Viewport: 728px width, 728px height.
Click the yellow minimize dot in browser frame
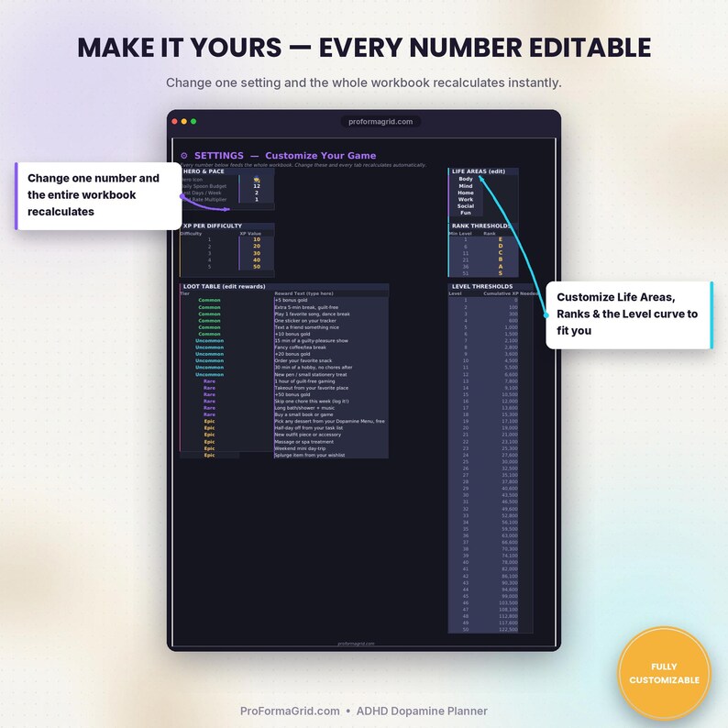(x=184, y=121)
